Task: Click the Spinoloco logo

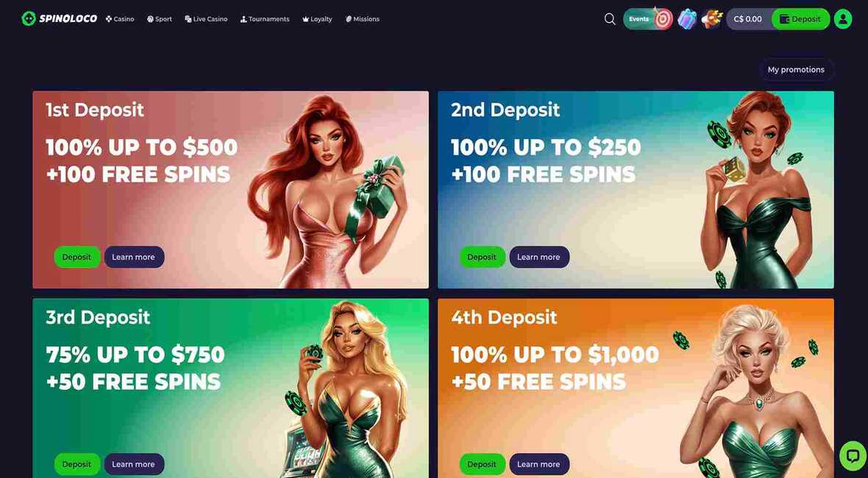Action: pyautogui.click(x=60, y=19)
